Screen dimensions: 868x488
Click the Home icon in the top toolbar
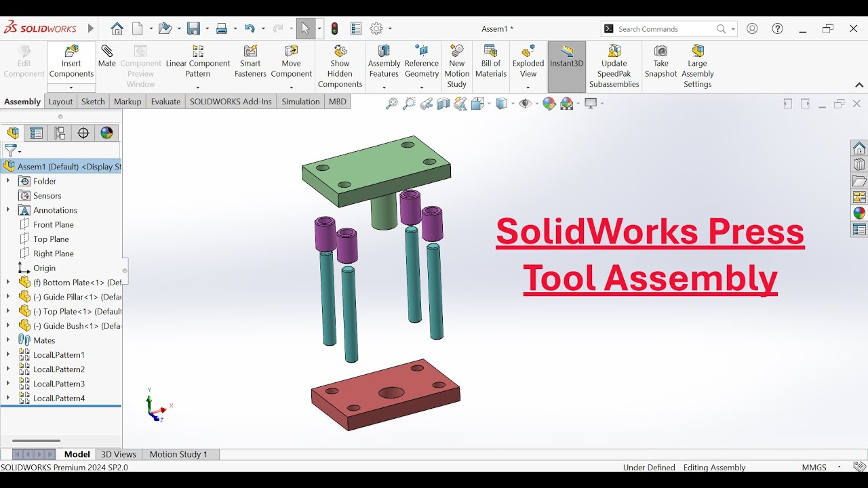117,28
